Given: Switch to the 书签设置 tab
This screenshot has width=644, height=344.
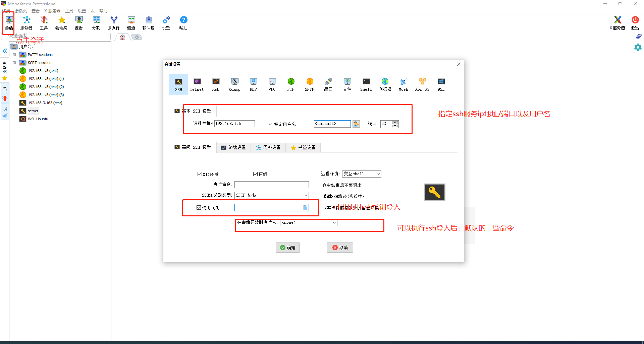Looking at the screenshot, I should tap(303, 147).
